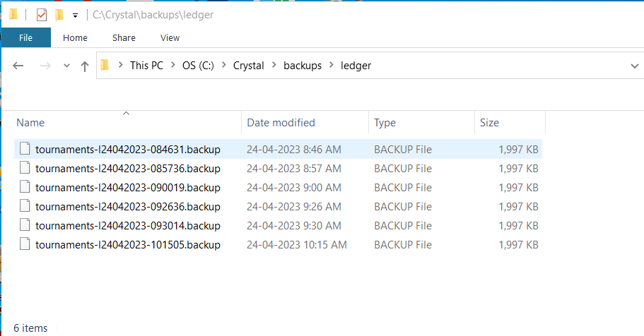Click the folder icon in the address bar
Screen dimensions: 644x336
(x=105, y=65)
